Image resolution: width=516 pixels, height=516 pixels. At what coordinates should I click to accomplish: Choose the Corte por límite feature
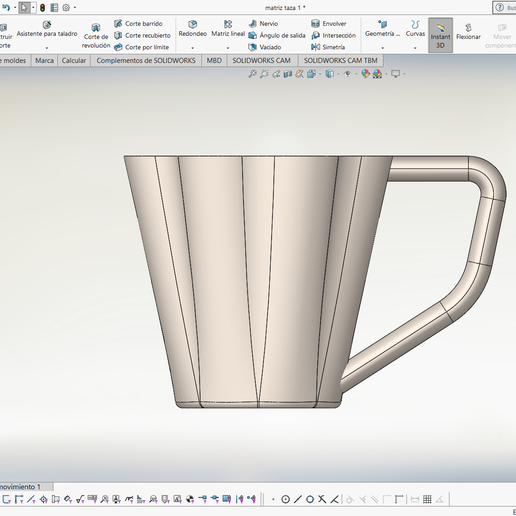click(x=141, y=47)
